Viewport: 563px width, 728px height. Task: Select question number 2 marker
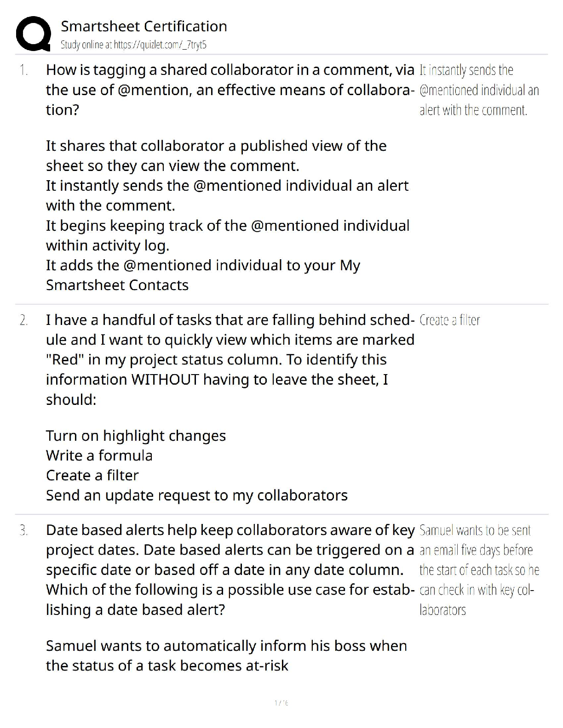tap(23, 320)
